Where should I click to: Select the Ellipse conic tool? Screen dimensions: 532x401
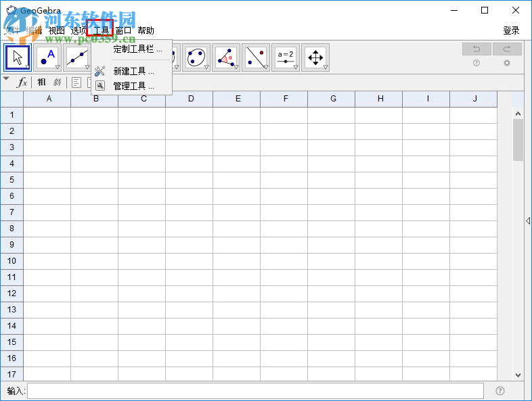[x=196, y=57]
